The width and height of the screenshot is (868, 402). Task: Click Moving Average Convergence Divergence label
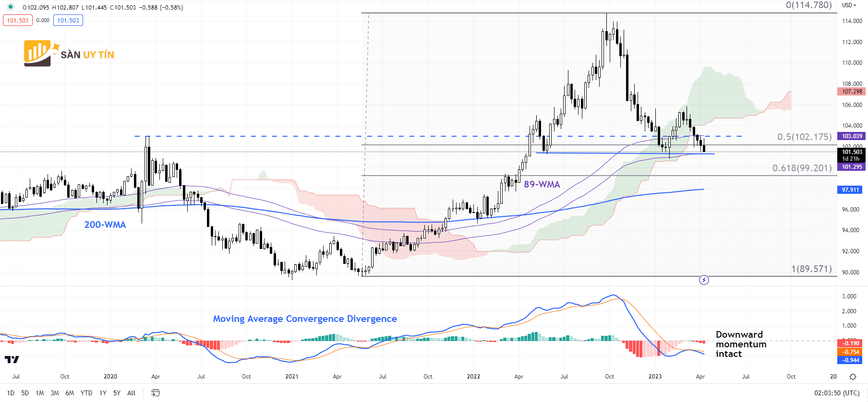[x=305, y=319]
